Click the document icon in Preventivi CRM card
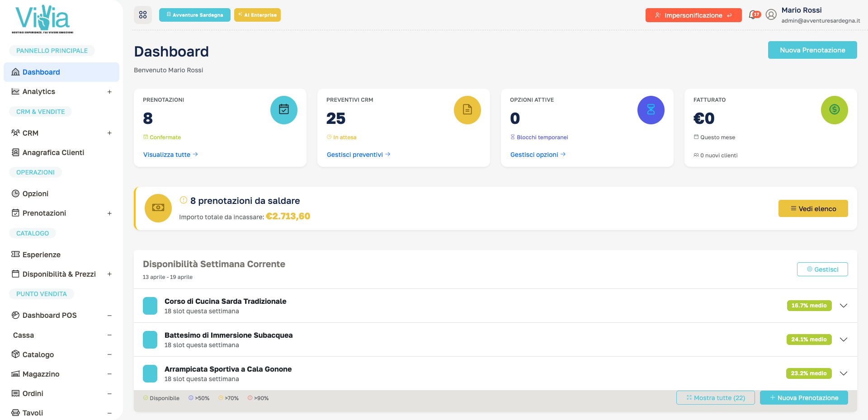 [467, 110]
